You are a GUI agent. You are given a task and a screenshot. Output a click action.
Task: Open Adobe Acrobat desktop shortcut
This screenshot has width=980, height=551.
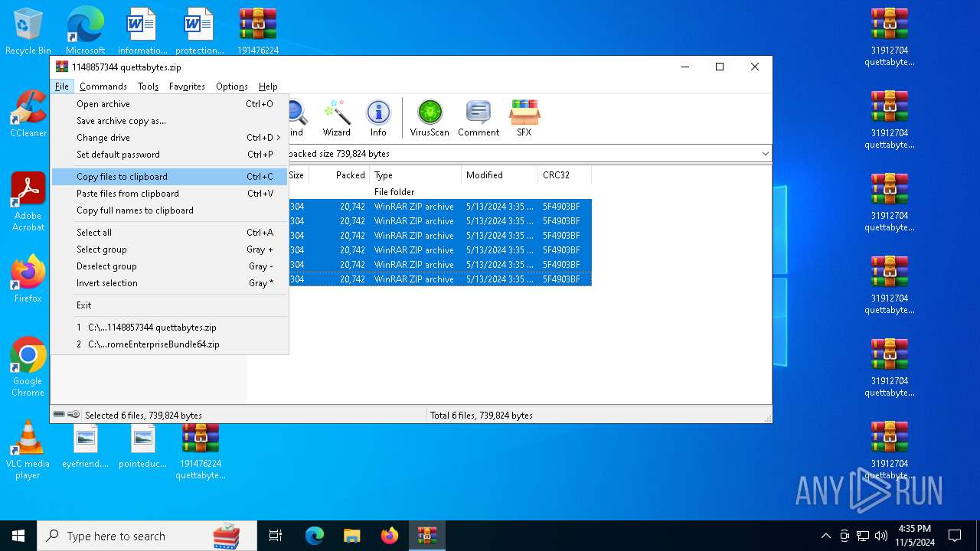(x=28, y=201)
